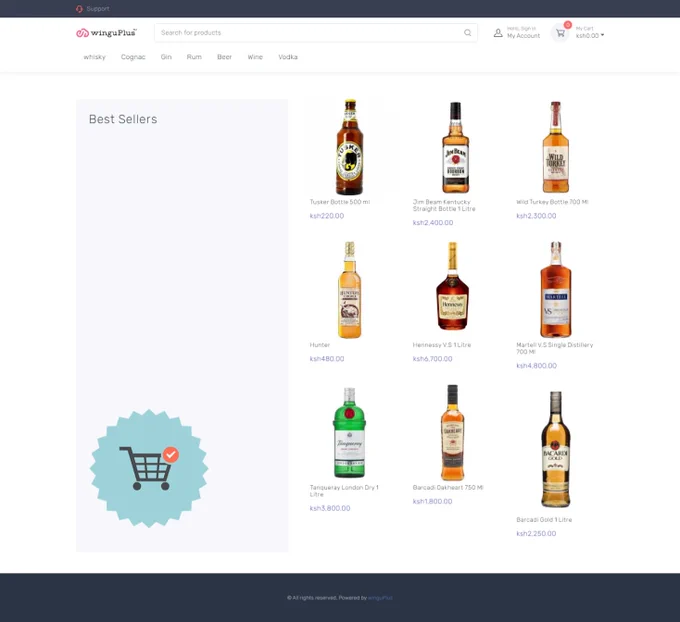The image size is (680, 622).
Task: Click price ksh6,700.00 under Hennessy
Action: pyautogui.click(x=432, y=359)
